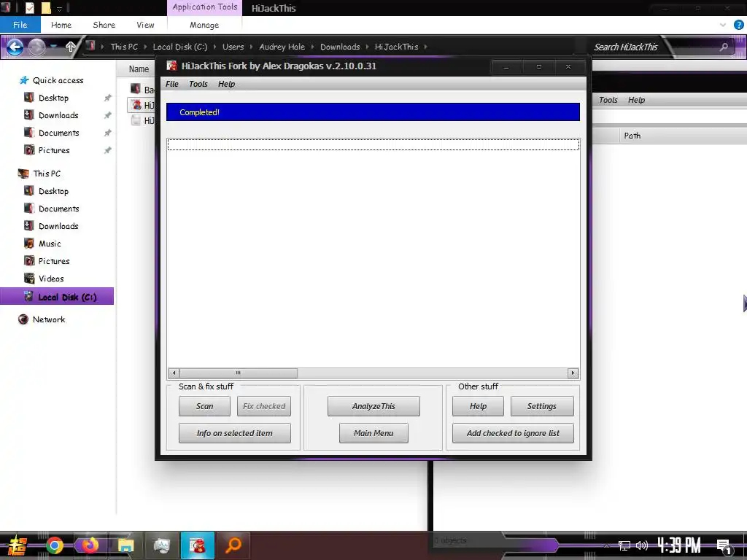The image size is (747, 560).
Task: Open the Home ribbon tab
Action: tap(61, 25)
